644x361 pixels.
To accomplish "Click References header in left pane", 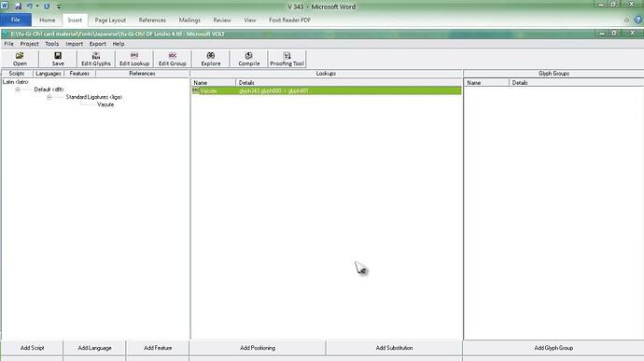I will tap(142, 74).
